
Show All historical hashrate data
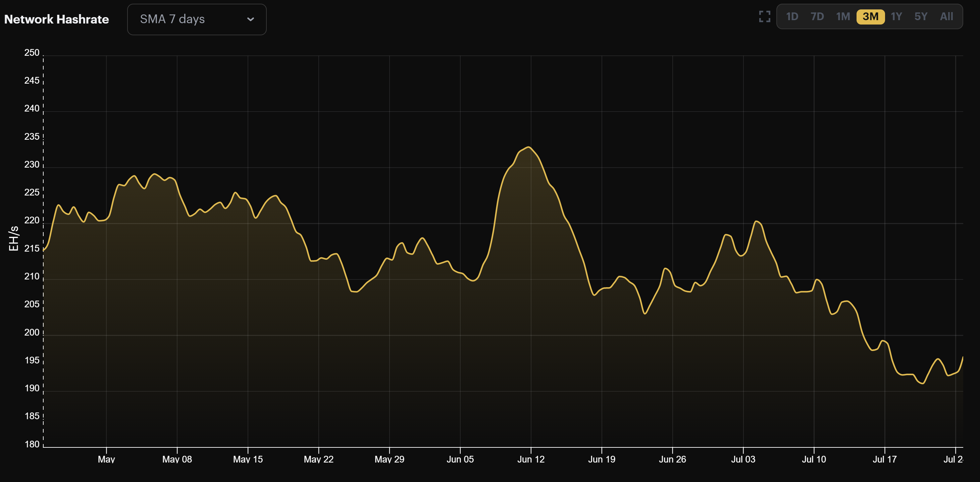(x=946, y=16)
